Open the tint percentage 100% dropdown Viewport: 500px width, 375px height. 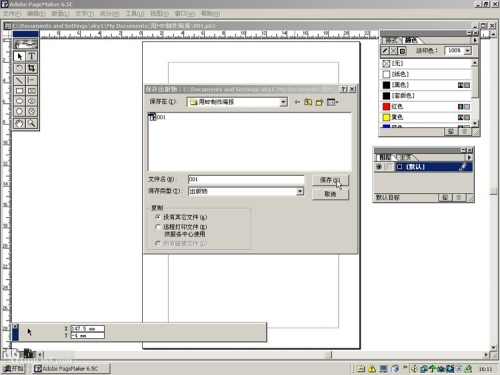468,51
